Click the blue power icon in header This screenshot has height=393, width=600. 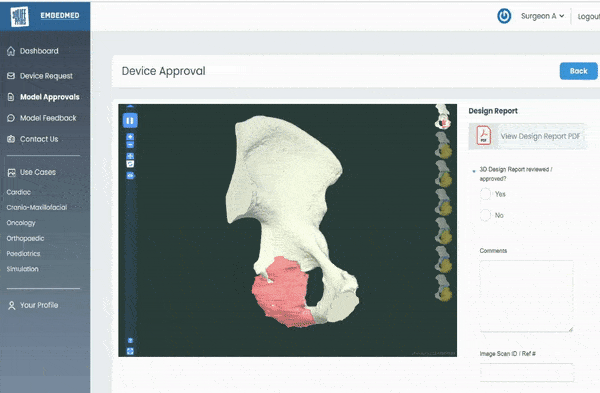504,16
